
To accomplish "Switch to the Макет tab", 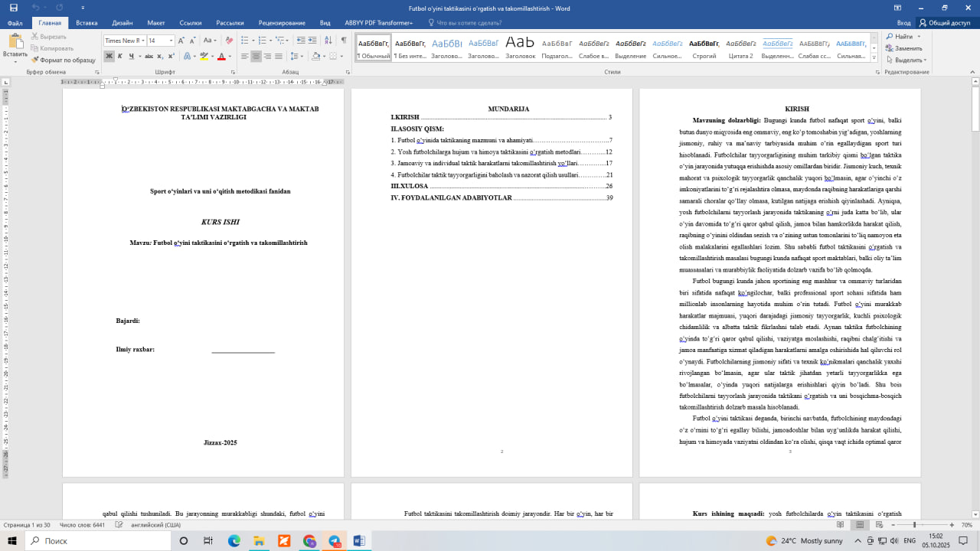I will (x=156, y=23).
